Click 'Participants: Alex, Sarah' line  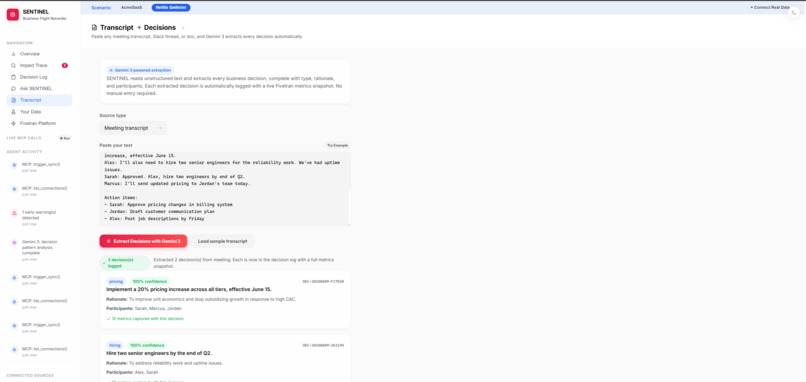132,372
